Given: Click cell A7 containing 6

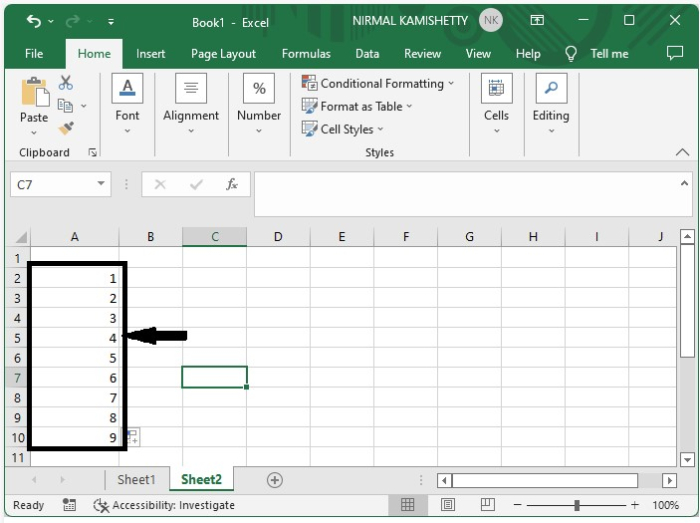Looking at the screenshot, I should [75, 378].
